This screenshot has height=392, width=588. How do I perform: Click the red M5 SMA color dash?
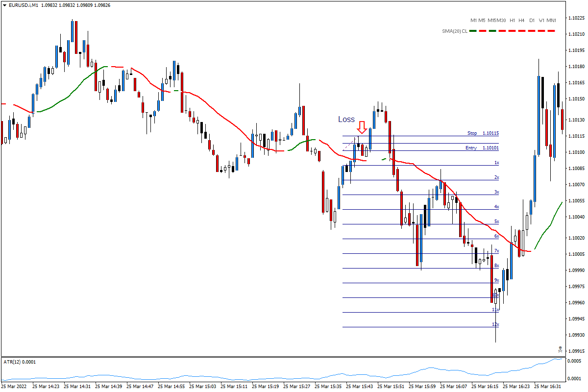click(x=482, y=30)
